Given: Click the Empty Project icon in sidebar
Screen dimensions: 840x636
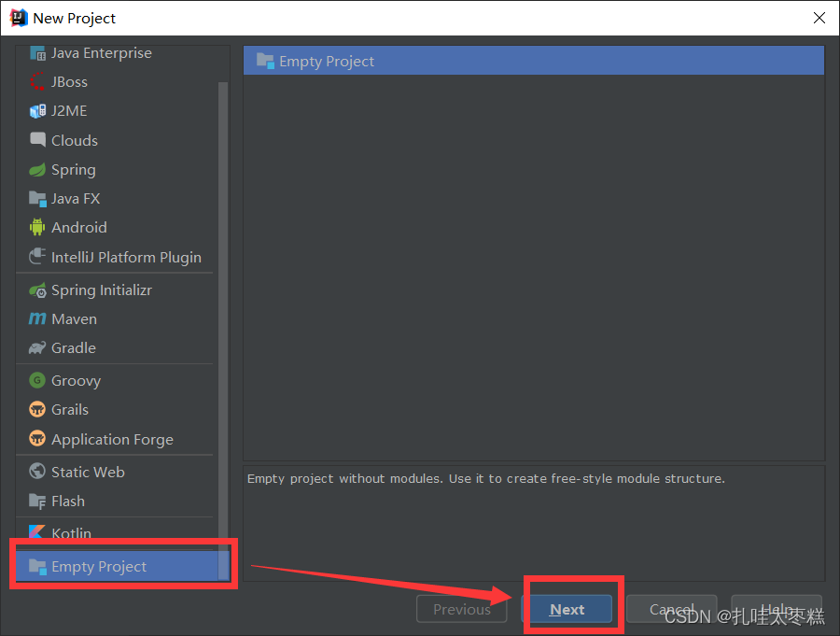Looking at the screenshot, I should coord(37,566).
